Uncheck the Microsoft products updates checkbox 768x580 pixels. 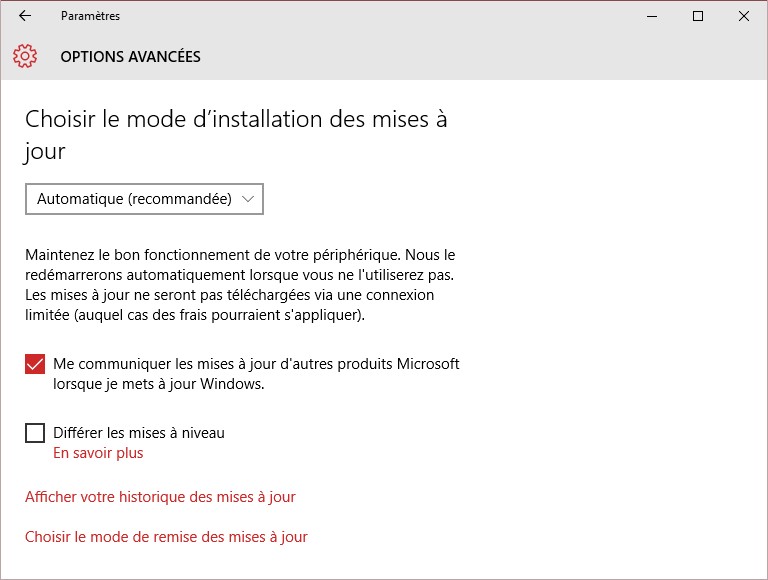tap(35, 364)
